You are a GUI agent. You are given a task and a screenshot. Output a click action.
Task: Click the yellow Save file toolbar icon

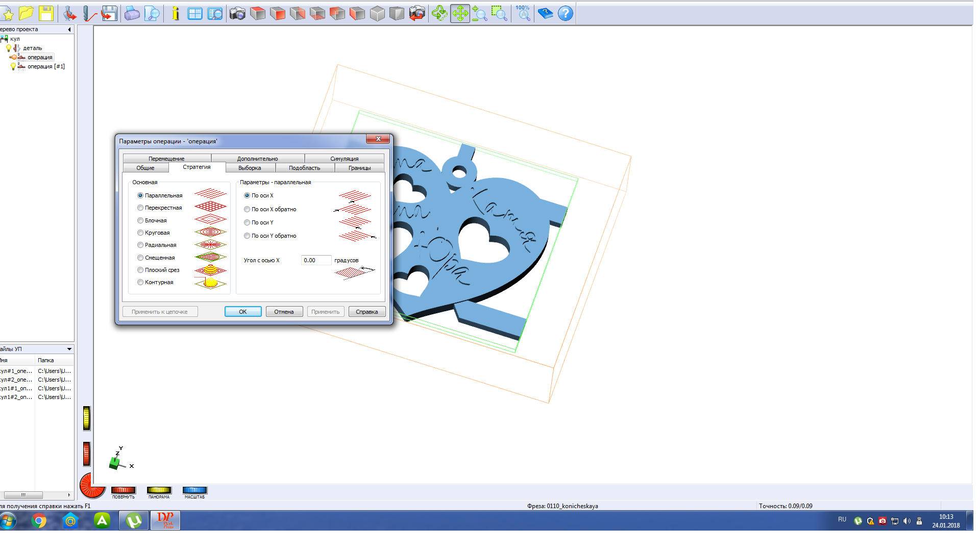point(46,13)
